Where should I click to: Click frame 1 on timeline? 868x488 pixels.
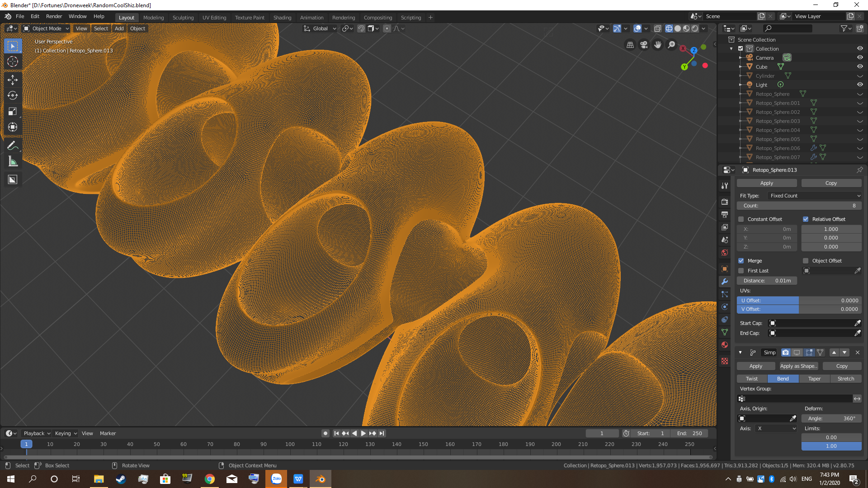tap(26, 444)
